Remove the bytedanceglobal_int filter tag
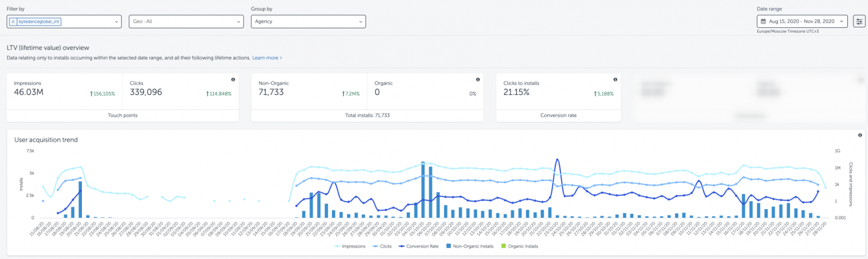Screen dimensions: 868x259 tap(13, 22)
